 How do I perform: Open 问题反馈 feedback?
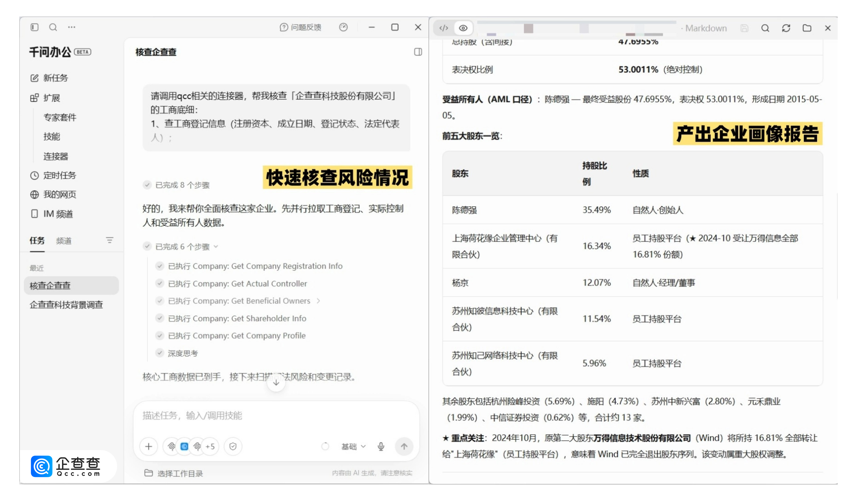[301, 27]
